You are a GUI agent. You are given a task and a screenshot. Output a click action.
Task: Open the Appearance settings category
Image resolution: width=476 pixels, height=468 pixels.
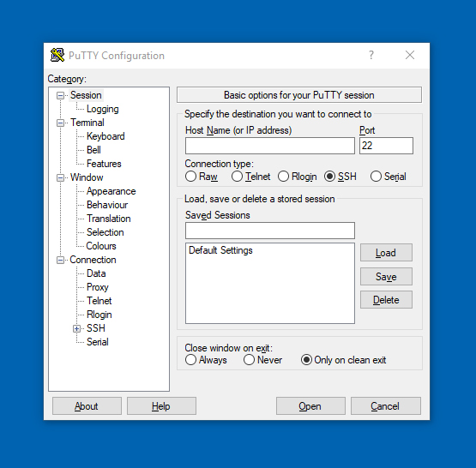pyautogui.click(x=111, y=191)
